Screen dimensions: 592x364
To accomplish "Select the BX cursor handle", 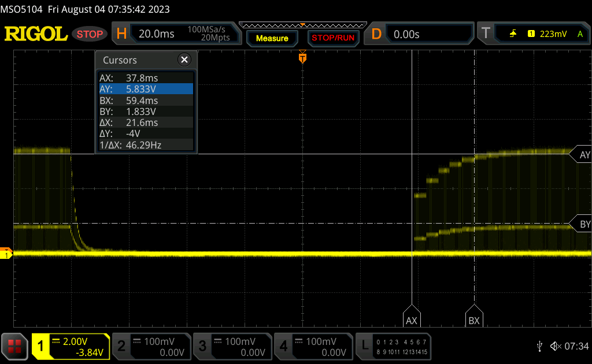I will coord(474,320).
